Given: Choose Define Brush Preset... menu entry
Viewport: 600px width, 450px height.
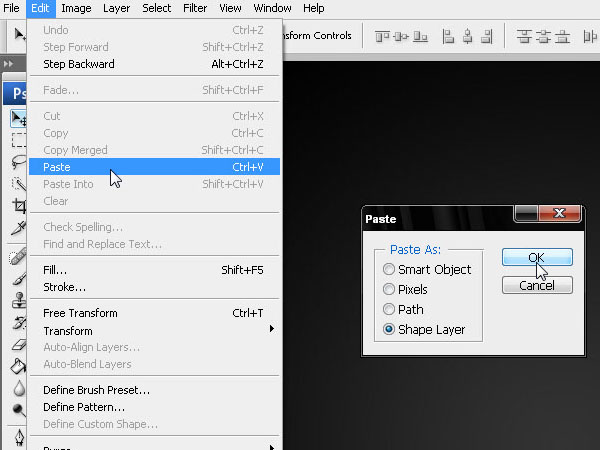Looking at the screenshot, I should tap(155, 390).
